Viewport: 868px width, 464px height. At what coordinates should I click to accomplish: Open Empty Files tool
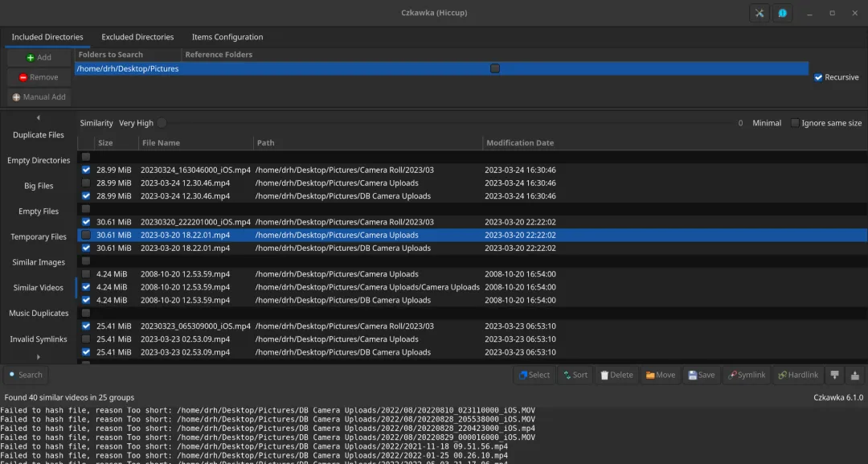39,211
